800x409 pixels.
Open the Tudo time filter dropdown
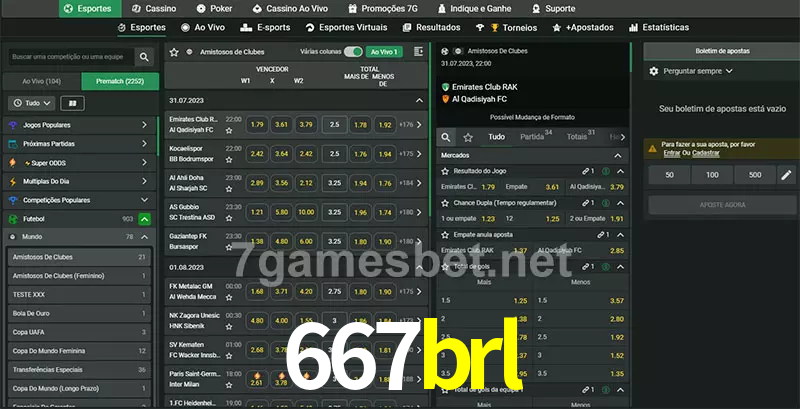(x=31, y=103)
